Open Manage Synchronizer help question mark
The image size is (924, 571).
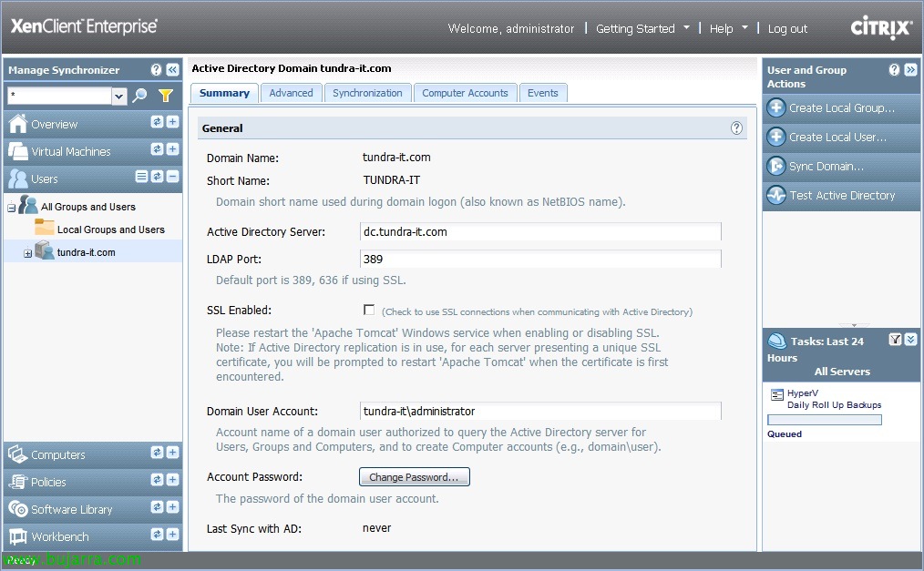156,70
